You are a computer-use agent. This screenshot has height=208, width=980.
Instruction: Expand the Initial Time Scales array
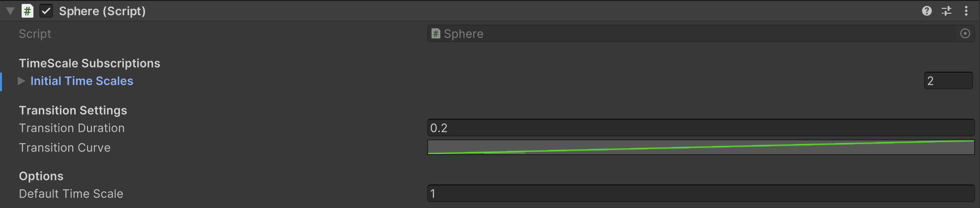(22, 81)
